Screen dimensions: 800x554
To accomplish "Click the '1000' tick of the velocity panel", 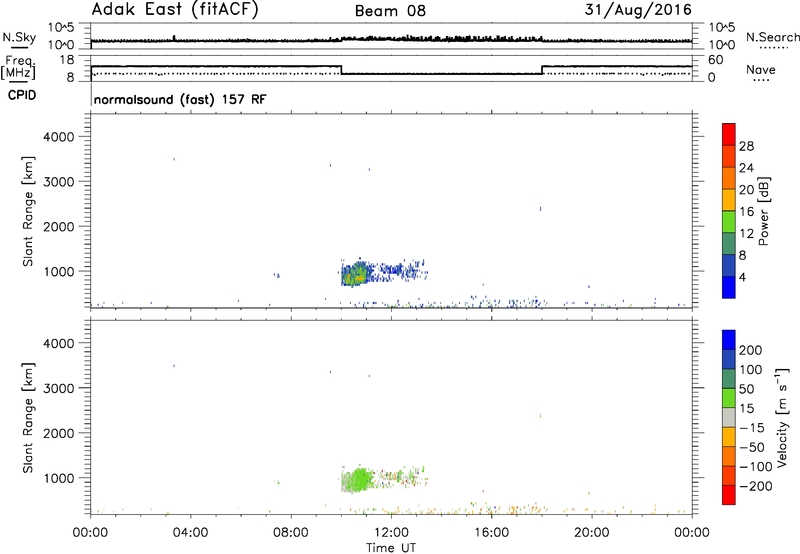I will [59, 478].
